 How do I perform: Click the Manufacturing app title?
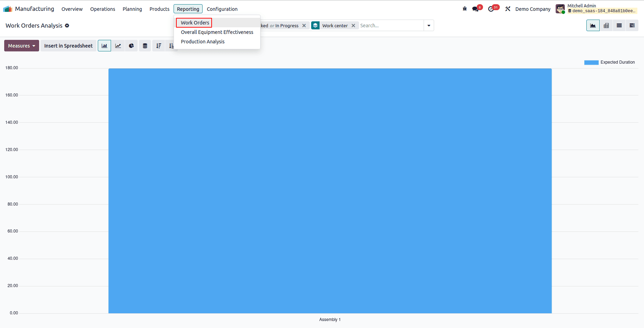(35, 9)
